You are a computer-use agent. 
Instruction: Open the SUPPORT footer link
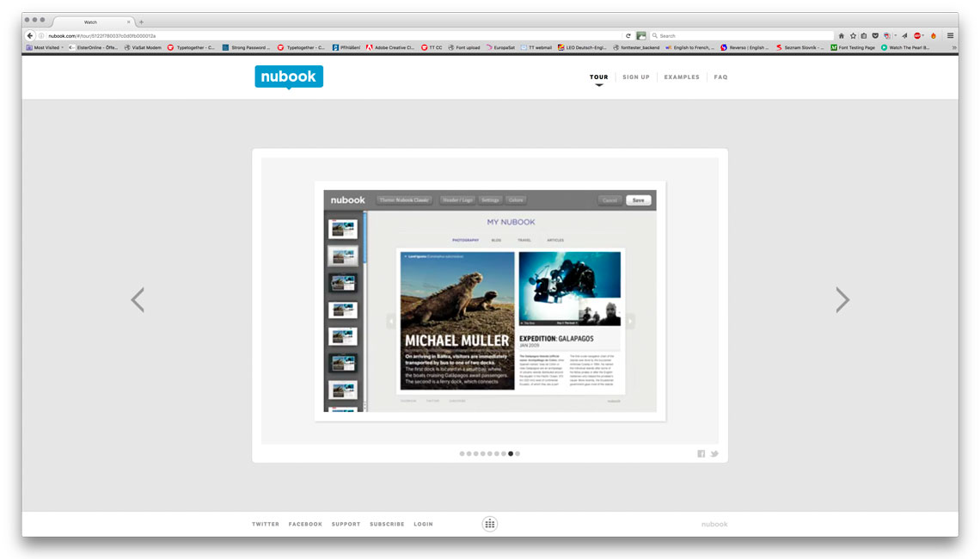point(346,524)
